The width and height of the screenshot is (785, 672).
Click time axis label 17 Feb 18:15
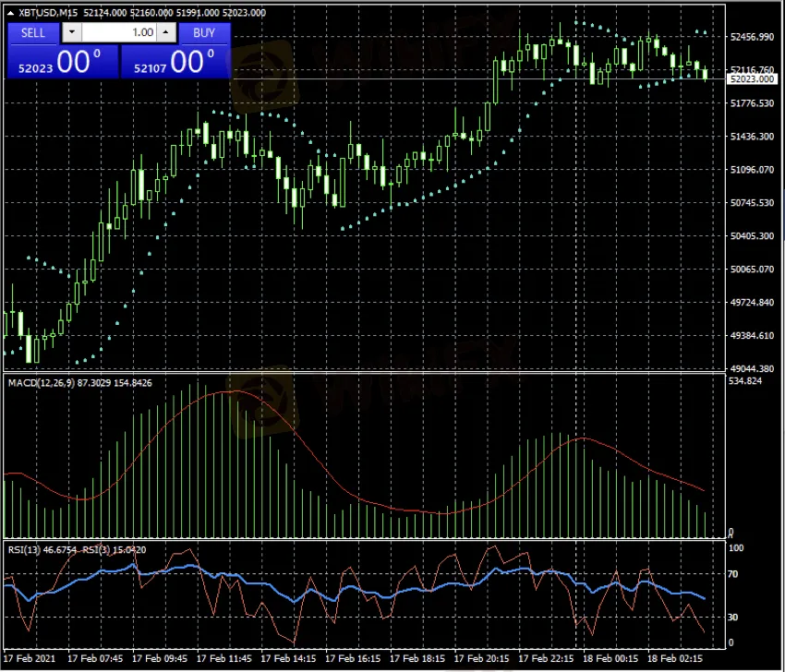click(417, 658)
